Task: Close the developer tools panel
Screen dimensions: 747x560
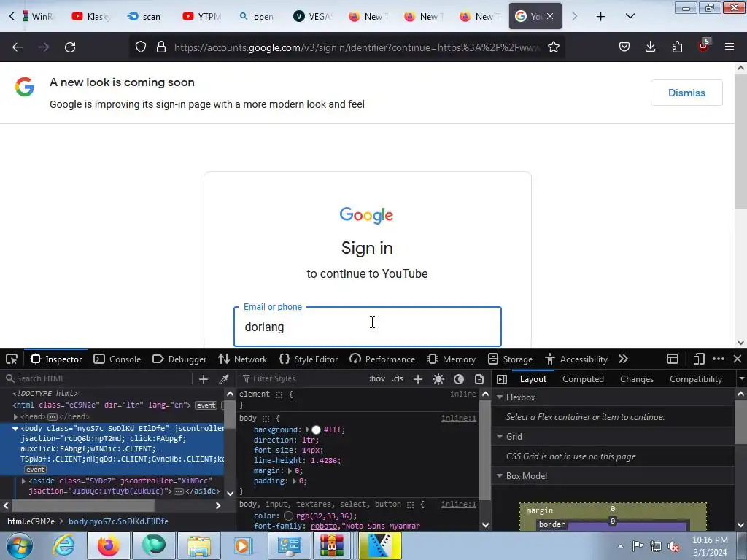Action: 738,359
